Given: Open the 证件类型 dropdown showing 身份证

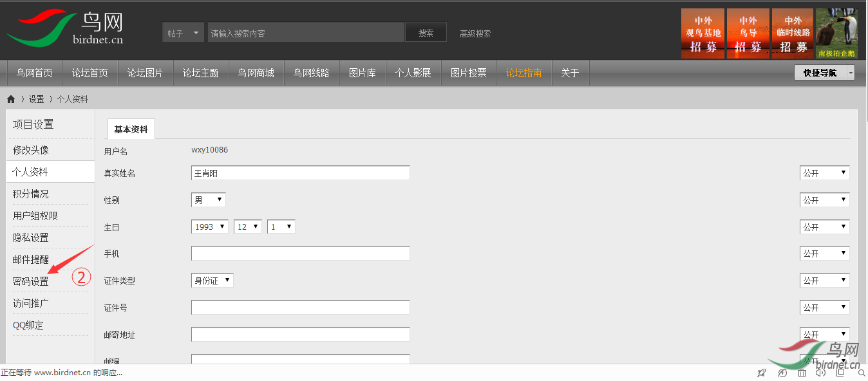Looking at the screenshot, I should coord(212,281).
